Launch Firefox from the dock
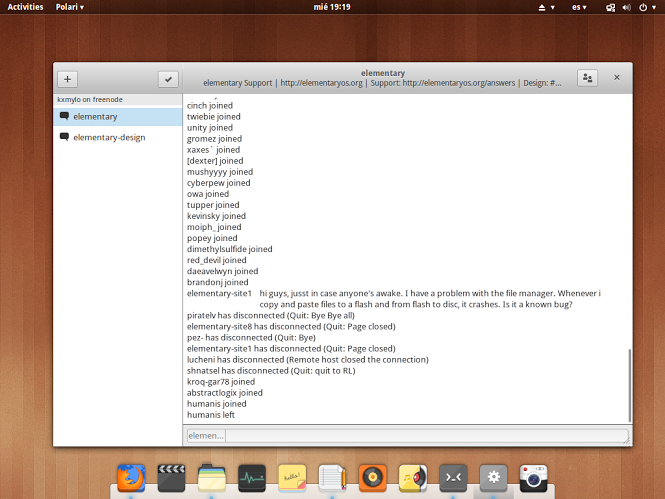This screenshot has height=499, width=665. point(131,478)
